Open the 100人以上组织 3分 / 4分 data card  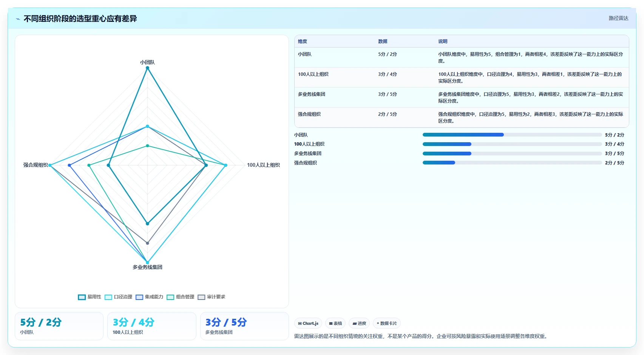click(152, 326)
